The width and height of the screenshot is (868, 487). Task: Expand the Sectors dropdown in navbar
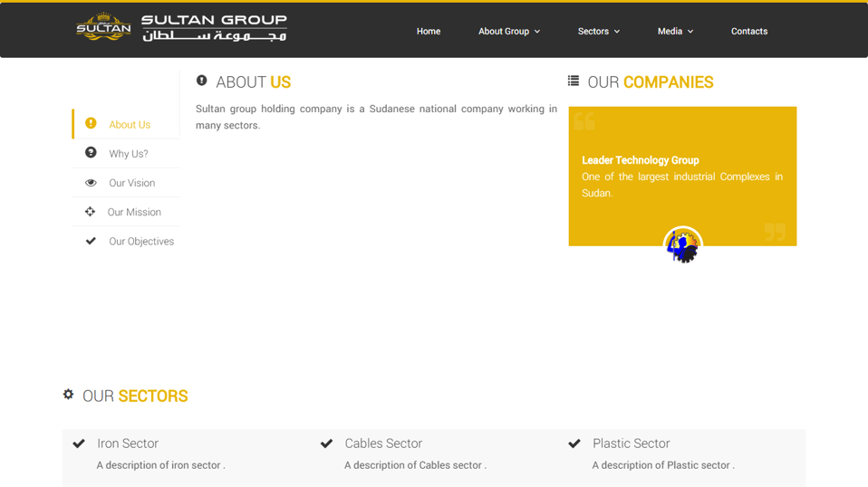[599, 32]
